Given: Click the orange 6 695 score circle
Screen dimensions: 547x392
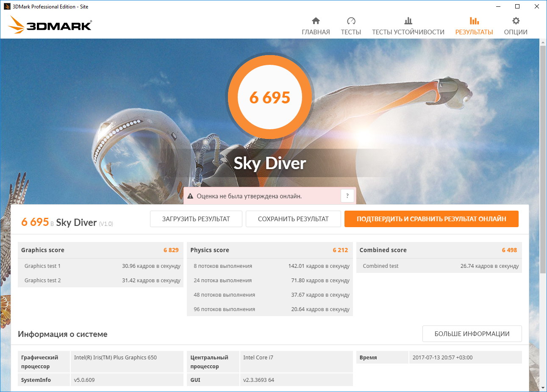Looking at the screenshot, I should (270, 97).
